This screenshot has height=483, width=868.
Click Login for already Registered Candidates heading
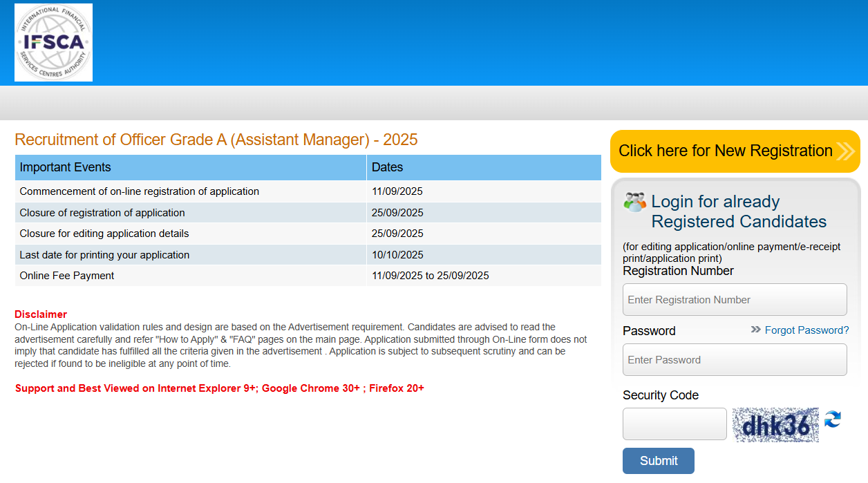[739, 211]
